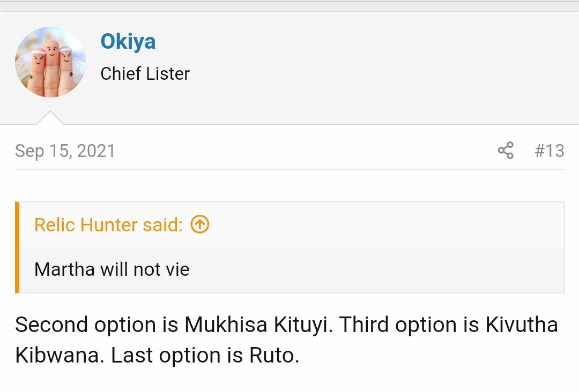579x392 pixels.
Task: Visit Okiya's profile via username
Action: coord(128,41)
